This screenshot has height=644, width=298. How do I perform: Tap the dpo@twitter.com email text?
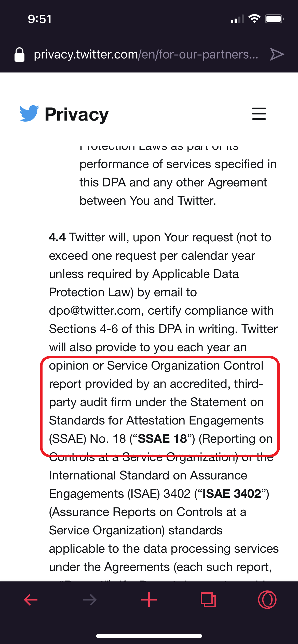coord(95,311)
